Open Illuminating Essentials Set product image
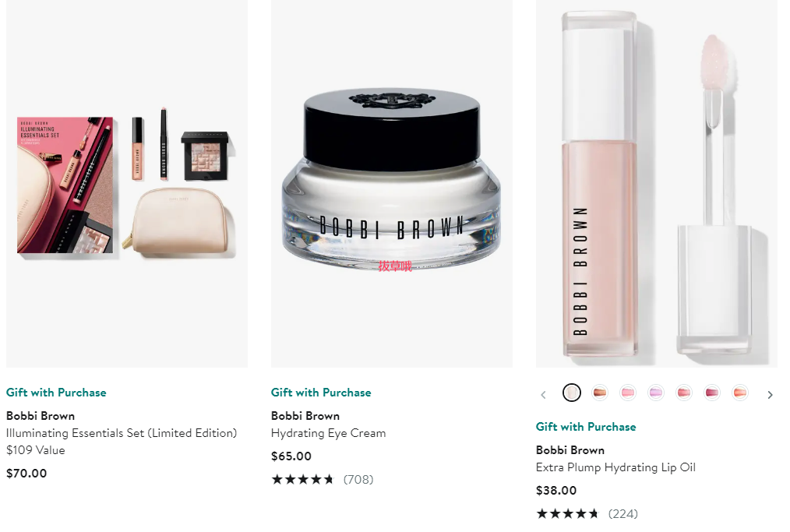 (127, 183)
